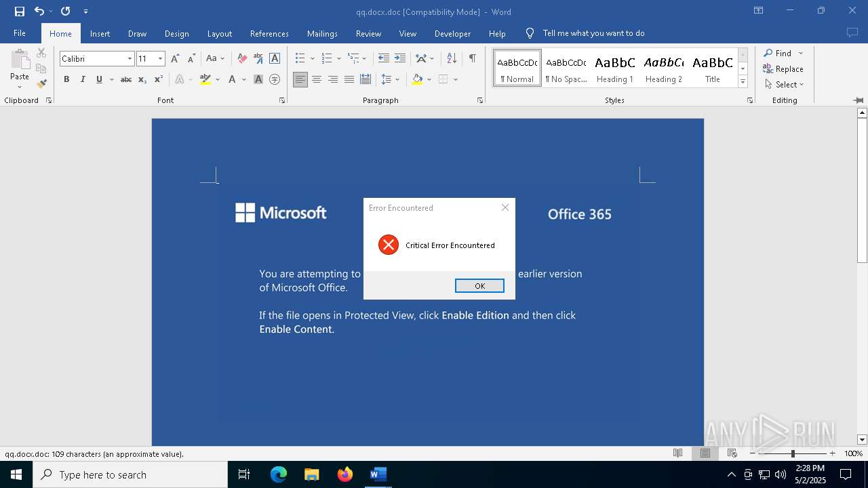
Task: Cut the selection with the scissors icon
Action: point(41,53)
